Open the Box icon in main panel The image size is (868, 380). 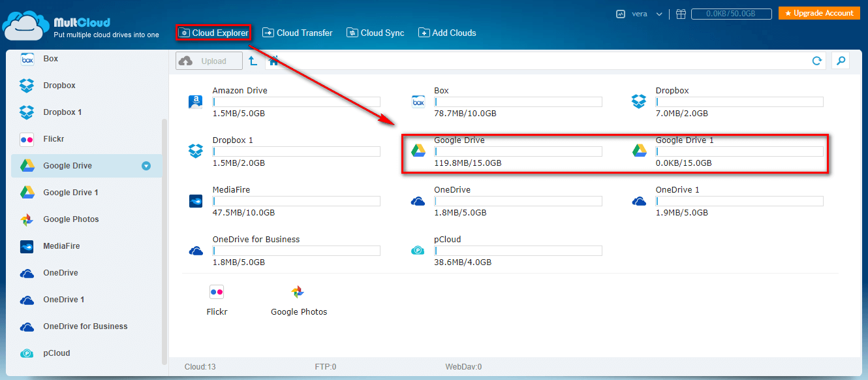(418, 102)
